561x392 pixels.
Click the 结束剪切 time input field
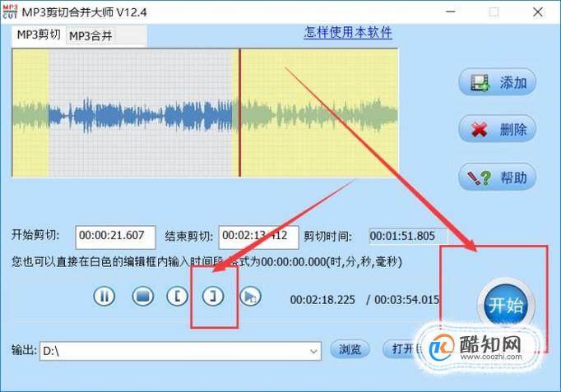[x=258, y=238]
